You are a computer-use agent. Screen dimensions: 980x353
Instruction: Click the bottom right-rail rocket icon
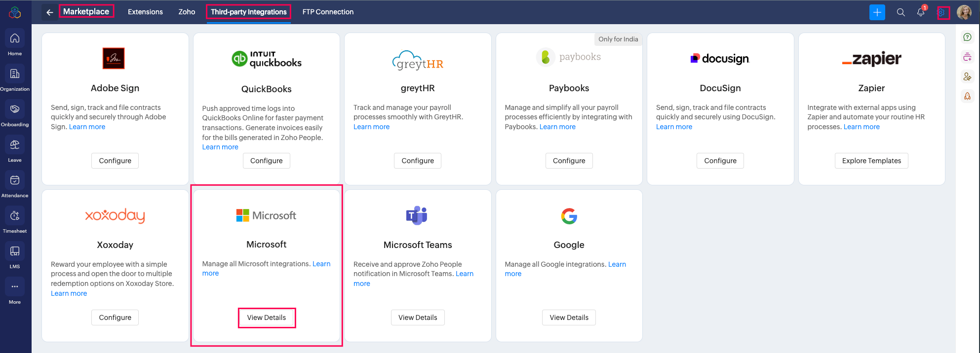click(x=968, y=96)
